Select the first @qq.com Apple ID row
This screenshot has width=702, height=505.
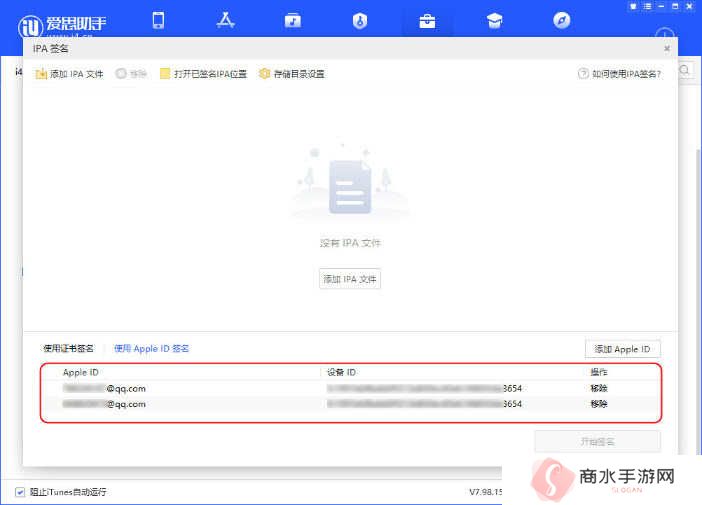(351, 388)
